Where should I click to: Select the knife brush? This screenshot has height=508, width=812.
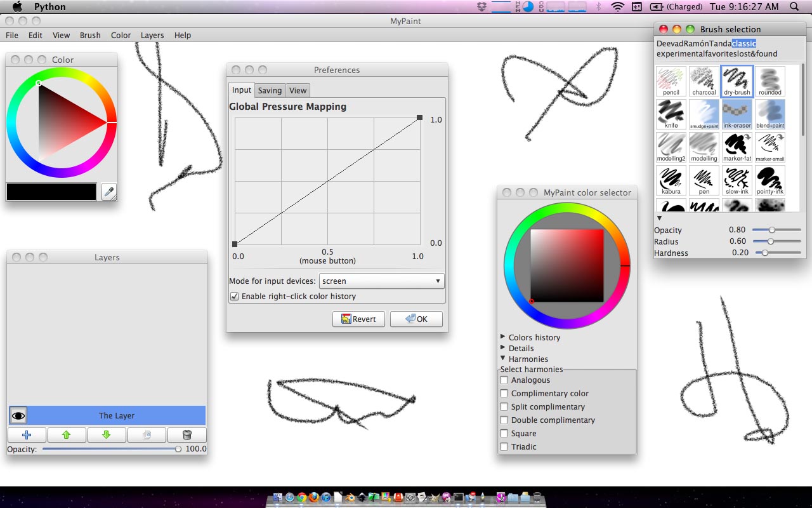click(671, 114)
